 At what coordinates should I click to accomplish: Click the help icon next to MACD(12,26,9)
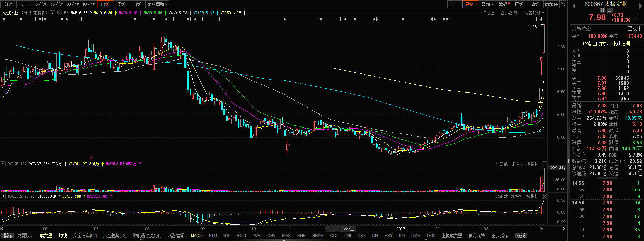tap(3, 197)
